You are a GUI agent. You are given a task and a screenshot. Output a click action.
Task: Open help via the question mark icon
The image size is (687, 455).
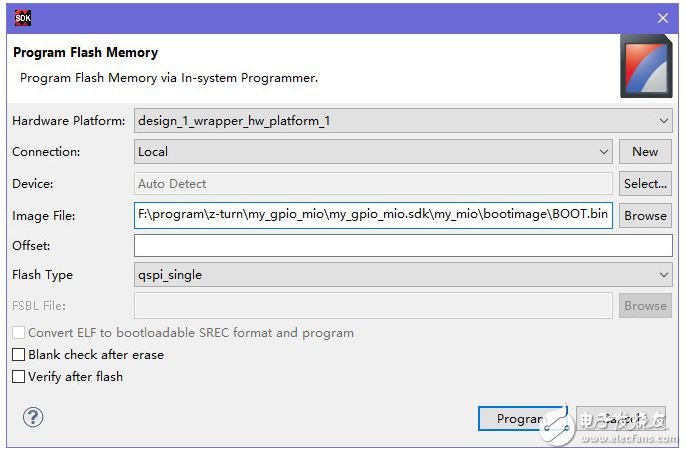(33, 417)
